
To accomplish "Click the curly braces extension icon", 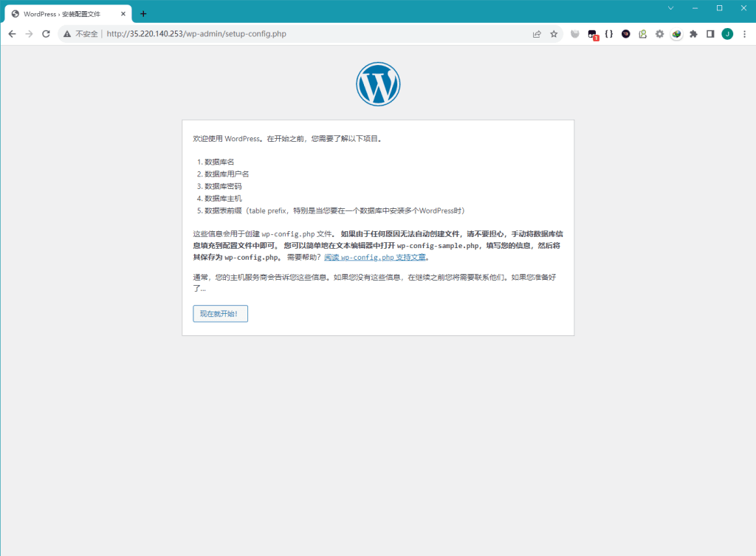I will coord(609,34).
